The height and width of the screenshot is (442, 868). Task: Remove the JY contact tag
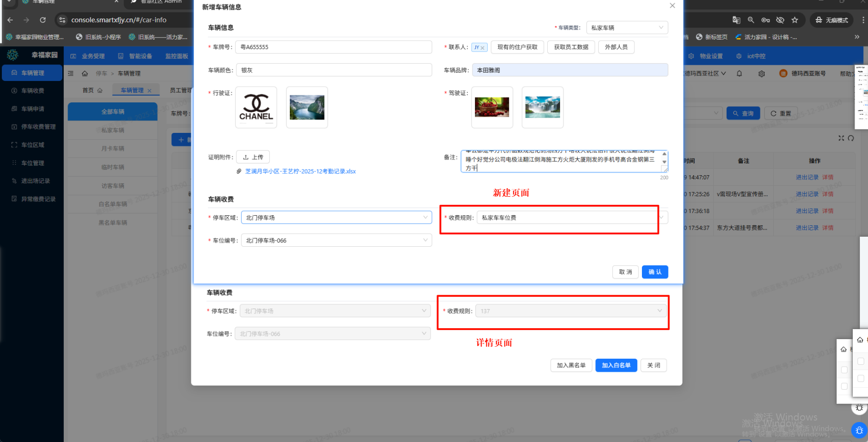click(x=482, y=48)
